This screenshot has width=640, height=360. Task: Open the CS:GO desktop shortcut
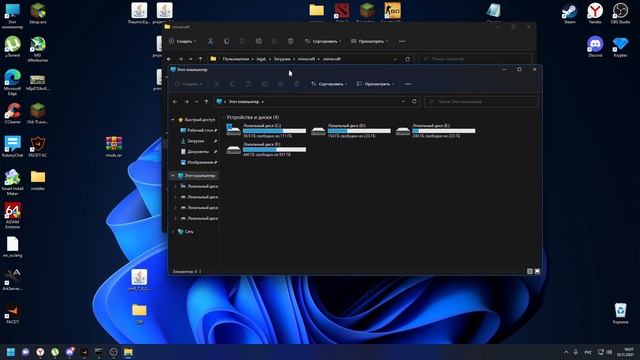[392, 11]
